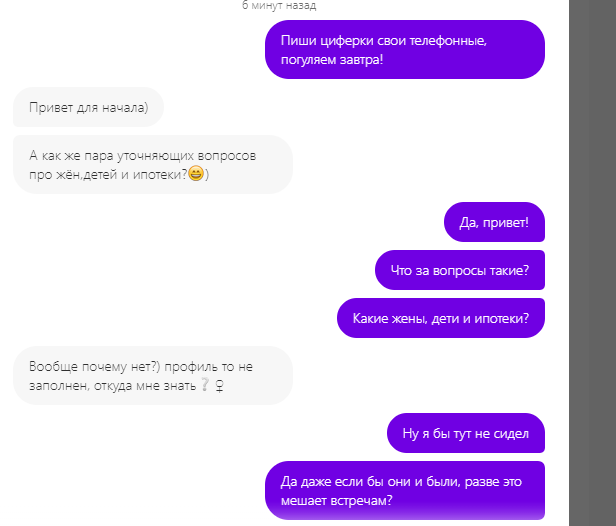This screenshot has width=616, height=526.
Task: Click the dark grey area beside the chat
Action: (592, 263)
